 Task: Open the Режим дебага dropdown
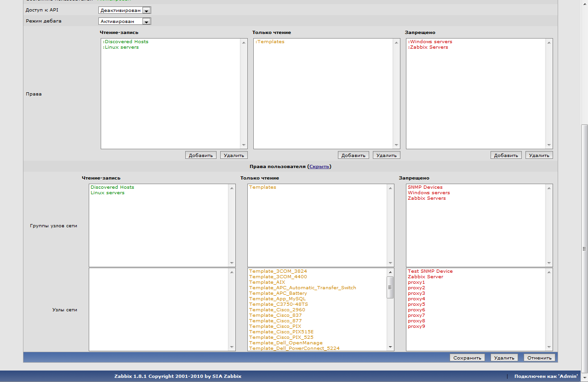[x=125, y=21]
